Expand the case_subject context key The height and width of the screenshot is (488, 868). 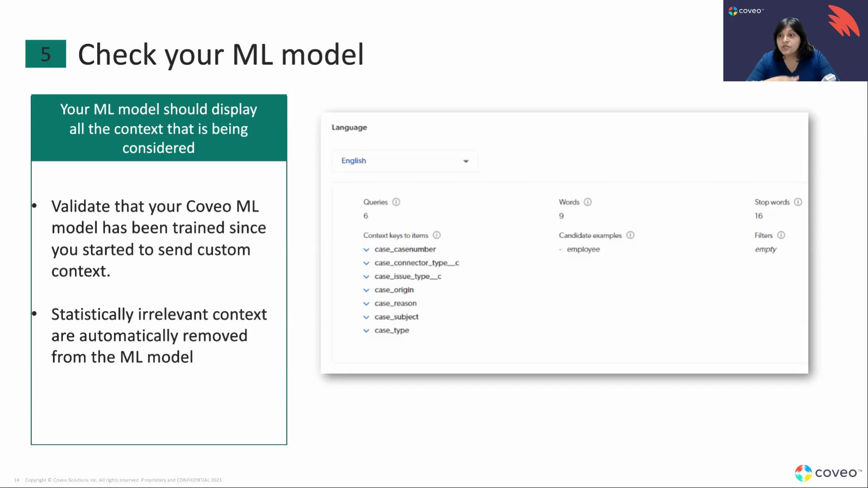(366, 317)
